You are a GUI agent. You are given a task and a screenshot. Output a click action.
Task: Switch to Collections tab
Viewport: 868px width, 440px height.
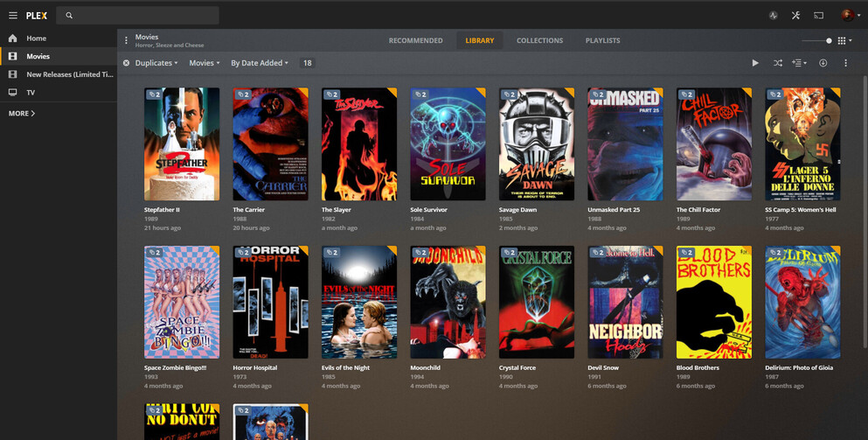(539, 40)
